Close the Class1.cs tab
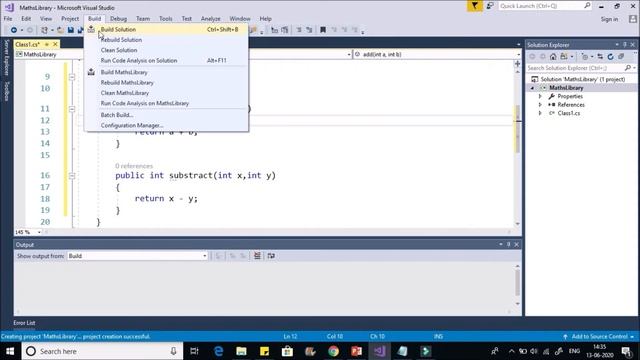Screen dimensions: 640x360 [x=55, y=44]
